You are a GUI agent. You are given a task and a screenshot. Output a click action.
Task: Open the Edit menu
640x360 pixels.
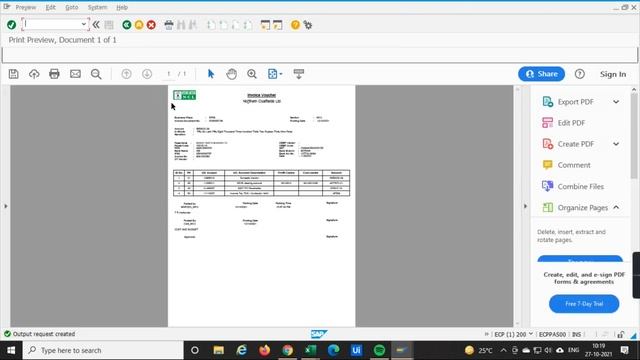coord(51,7)
